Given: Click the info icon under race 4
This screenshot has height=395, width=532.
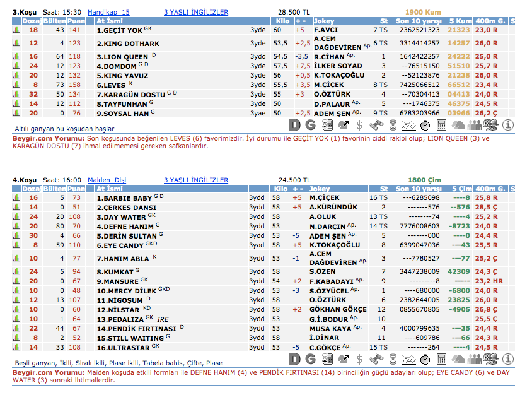Looking at the screenshot, I should pos(508,359).
